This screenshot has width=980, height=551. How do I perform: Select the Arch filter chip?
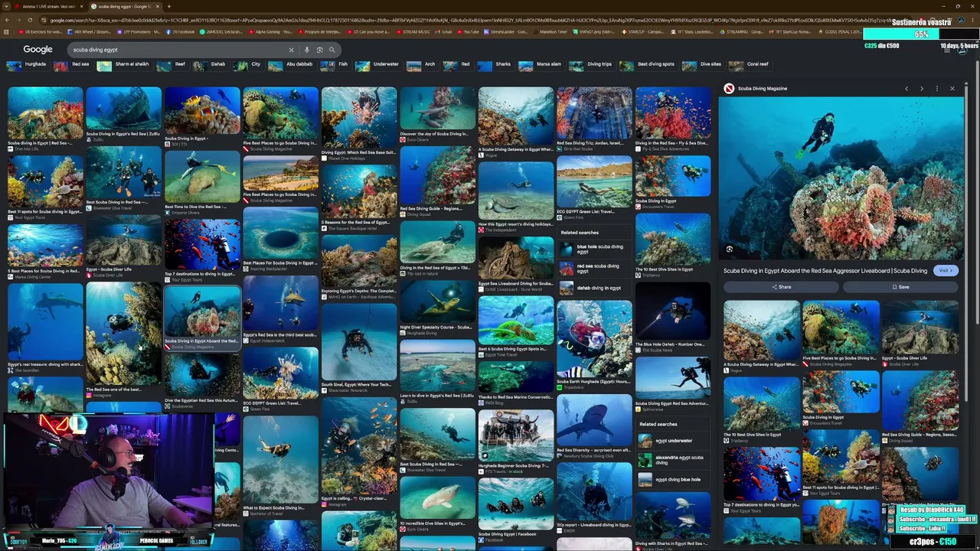[x=421, y=65]
